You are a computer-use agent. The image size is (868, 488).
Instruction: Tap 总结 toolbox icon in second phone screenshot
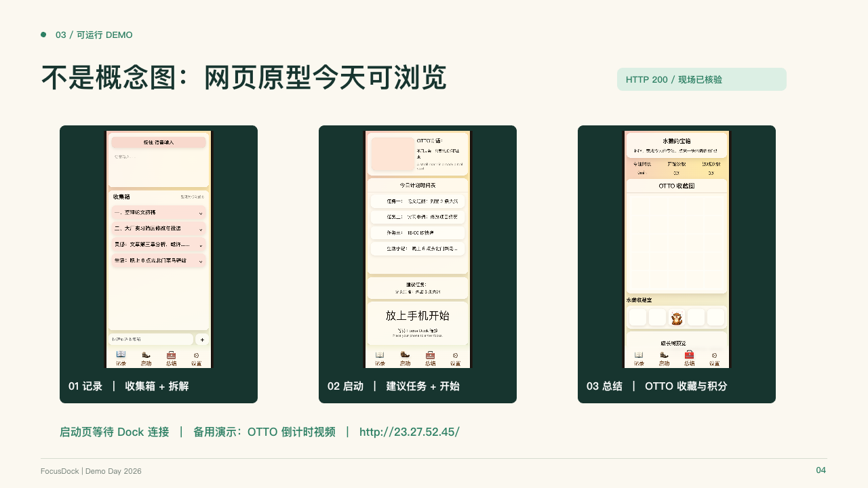(430, 354)
